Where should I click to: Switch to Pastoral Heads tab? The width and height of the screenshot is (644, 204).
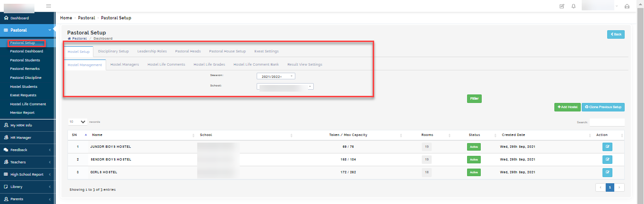point(188,51)
